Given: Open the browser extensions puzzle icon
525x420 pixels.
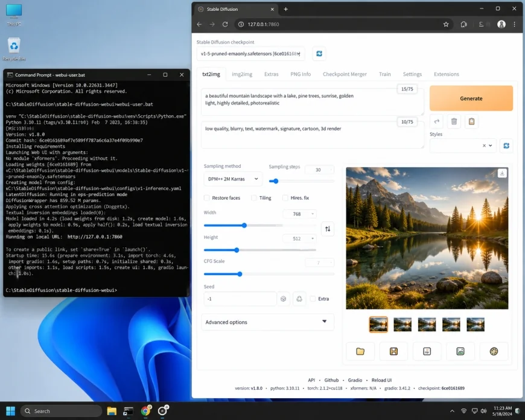Looking at the screenshot, I should pyautogui.click(x=463, y=24).
